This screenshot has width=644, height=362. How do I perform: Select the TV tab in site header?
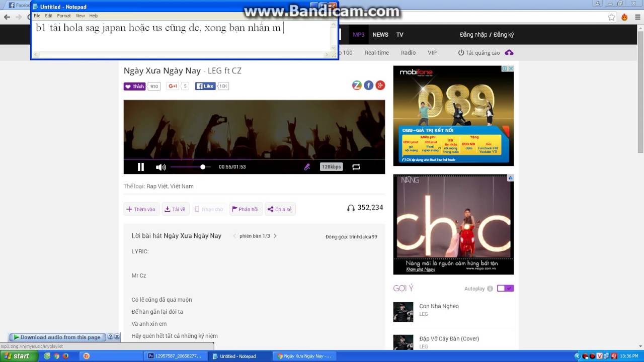(x=400, y=35)
